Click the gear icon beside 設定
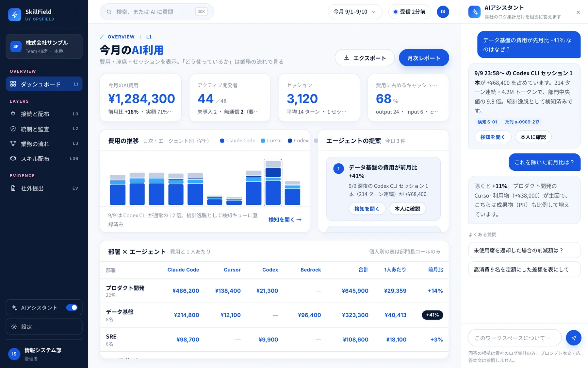The image size is (588, 368). click(14, 326)
